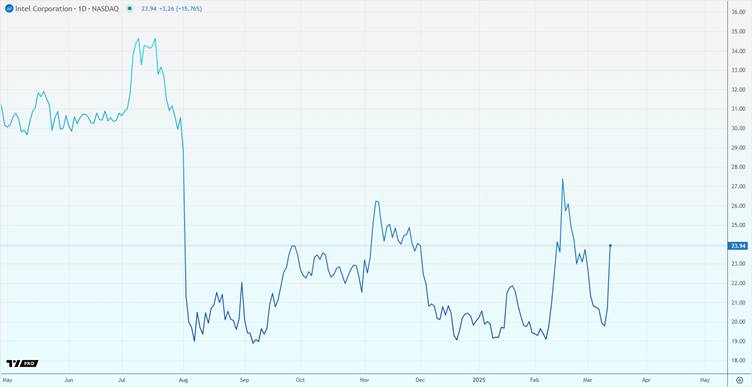This screenshot has height=387, width=752.
Task: Click the Oct label on the time axis
Action: (300, 380)
